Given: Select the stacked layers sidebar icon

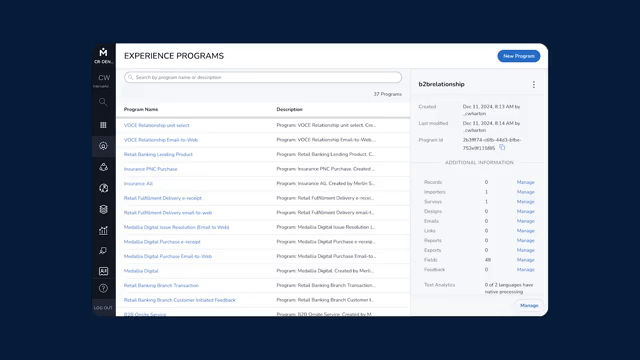Looking at the screenshot, I should click(x=103, y=209).
